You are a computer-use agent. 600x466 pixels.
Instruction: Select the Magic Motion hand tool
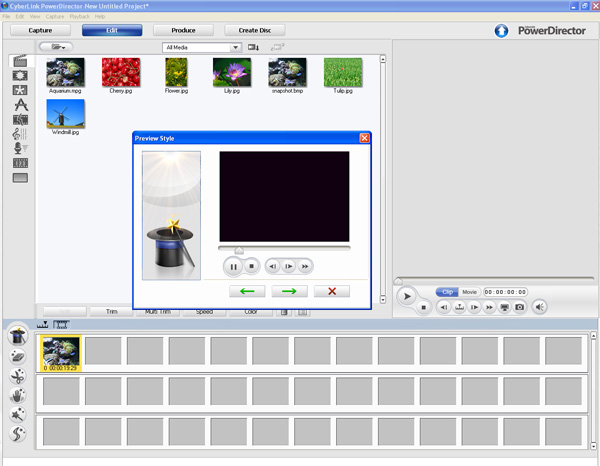18,395
